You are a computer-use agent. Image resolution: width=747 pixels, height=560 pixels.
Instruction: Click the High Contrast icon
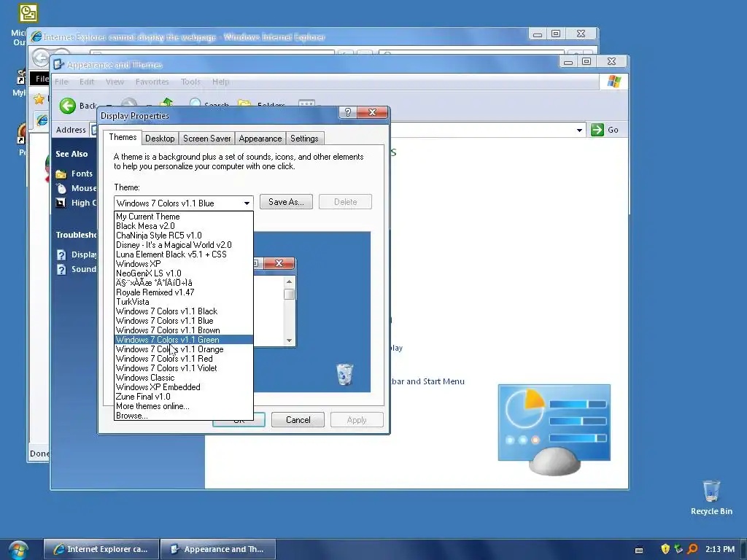(61, 203)
